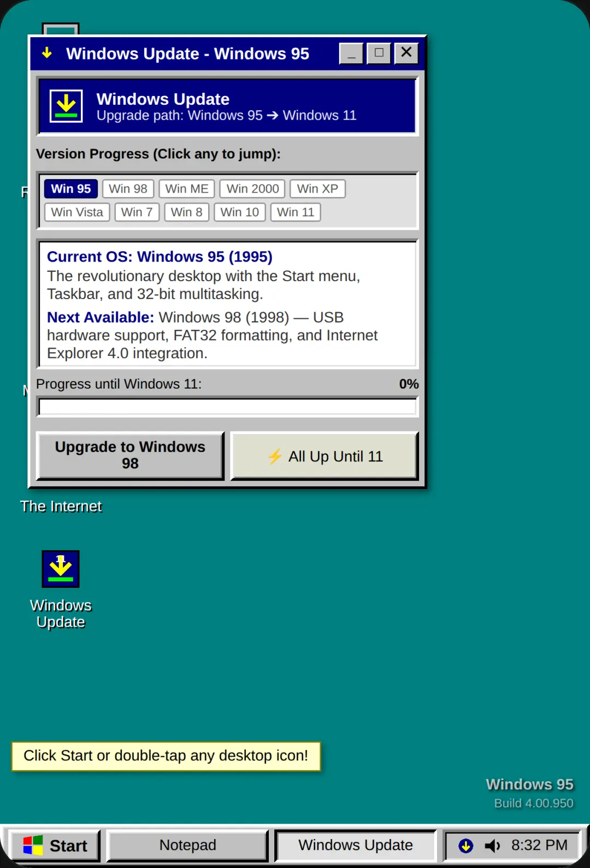Click the All Up Until 11 button
590x868 pixels.
tap(324, 456)
